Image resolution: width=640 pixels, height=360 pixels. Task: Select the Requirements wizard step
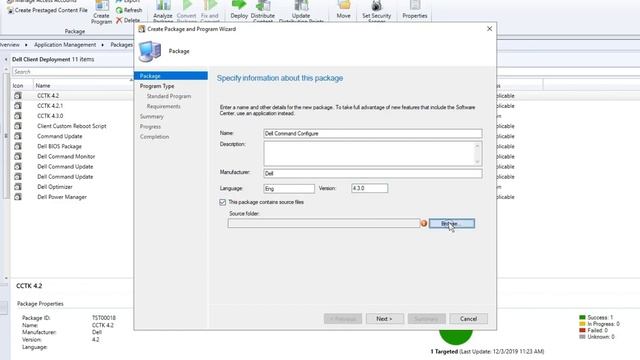click(164, 106)
